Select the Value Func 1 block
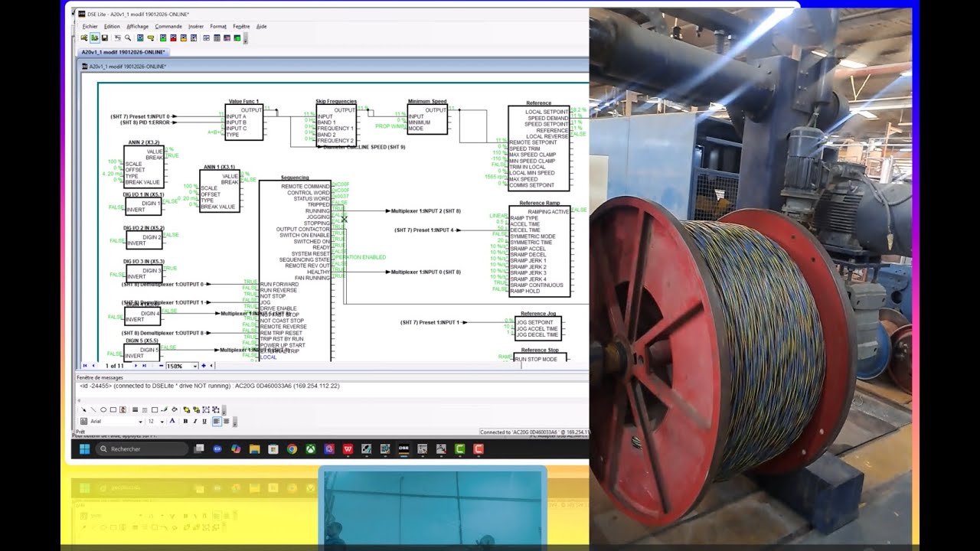 [244, 122]
